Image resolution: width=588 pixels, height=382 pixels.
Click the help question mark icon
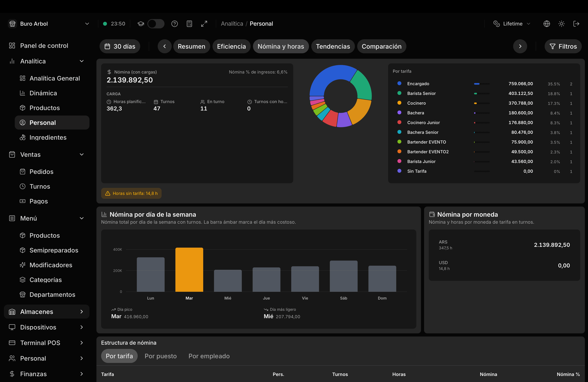pyautogui.click(x=174, y=24)
